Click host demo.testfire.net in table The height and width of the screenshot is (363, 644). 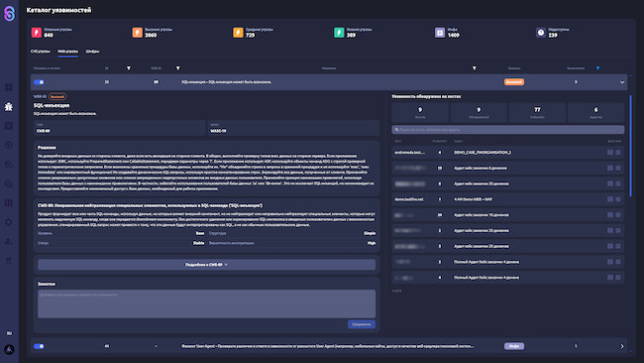408,199
